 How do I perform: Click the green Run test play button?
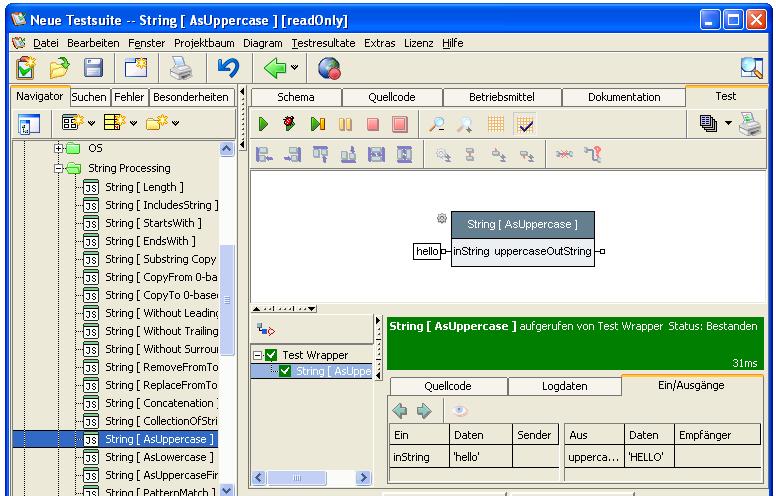pyautogui.click(x=264, y=125)
